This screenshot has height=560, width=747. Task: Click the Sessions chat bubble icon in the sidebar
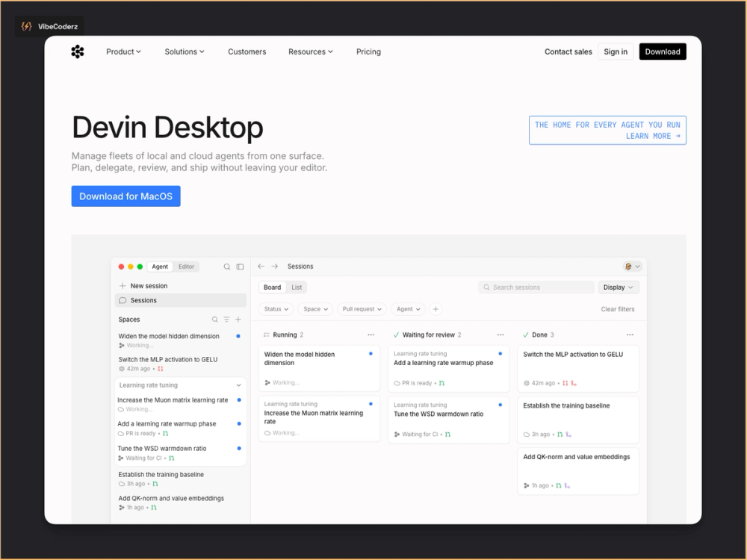point(123,300)
